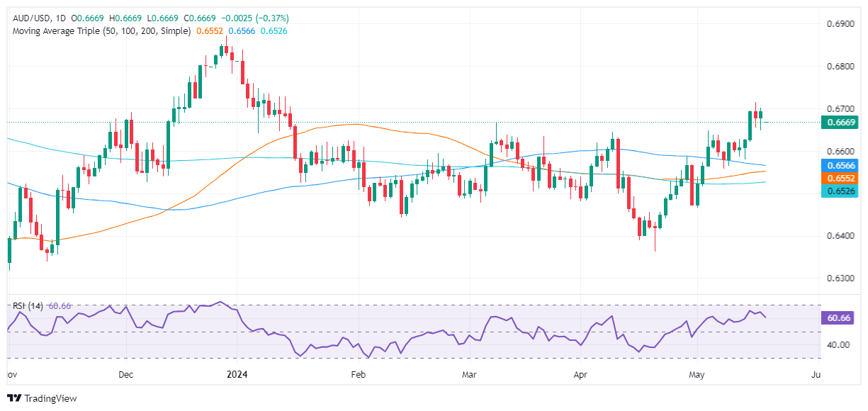
Task: Click the 0.6400 level on price scale
Action: (840, 236)
